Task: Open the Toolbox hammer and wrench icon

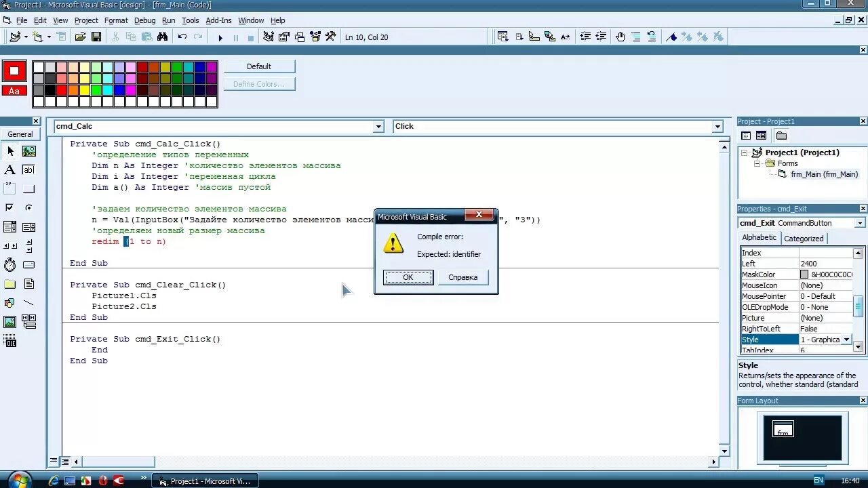Action: (x=331, y=37)
